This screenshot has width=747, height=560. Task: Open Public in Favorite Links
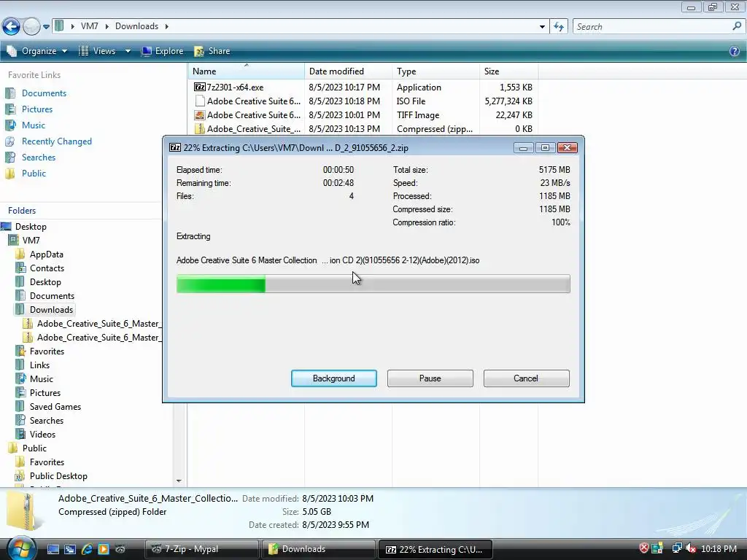[34, 174]
